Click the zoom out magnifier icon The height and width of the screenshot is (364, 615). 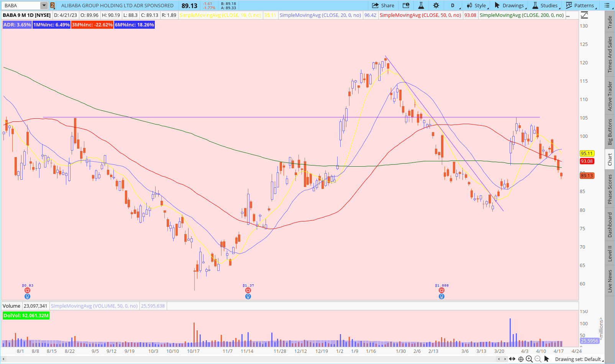pyautogui.click(x=538, y=359)
